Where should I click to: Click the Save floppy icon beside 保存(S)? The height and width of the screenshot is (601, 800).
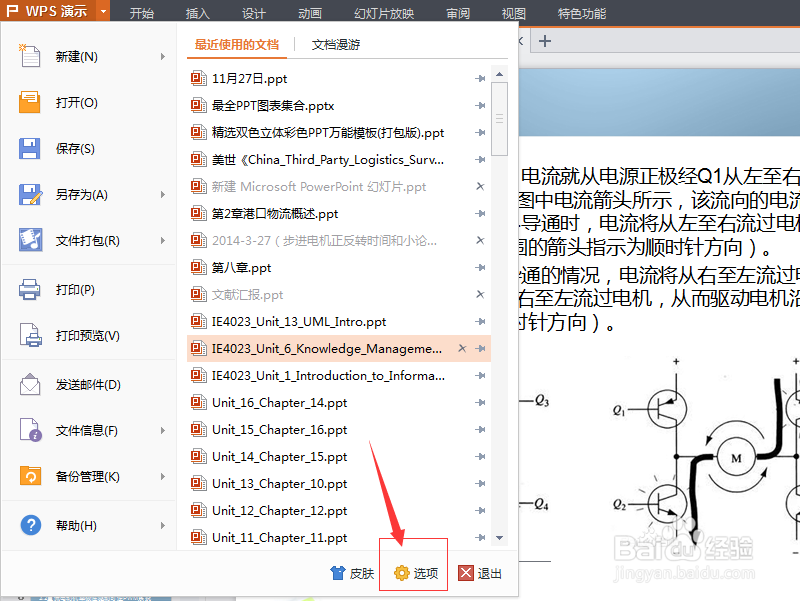coord(30,148)
